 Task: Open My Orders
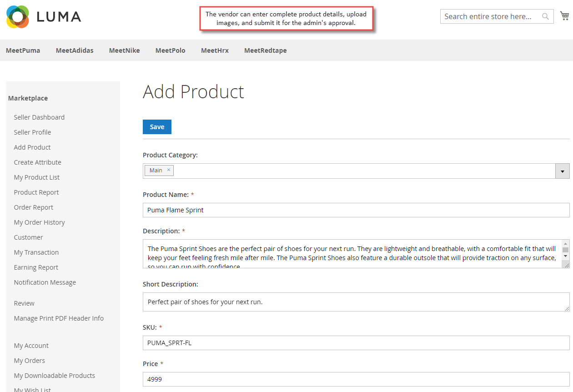point(30,361)
